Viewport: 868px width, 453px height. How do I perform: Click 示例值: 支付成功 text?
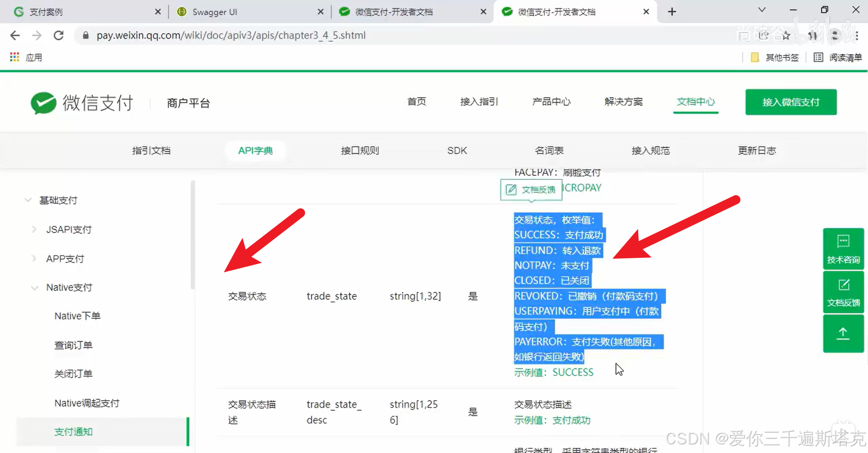(552, 420)
